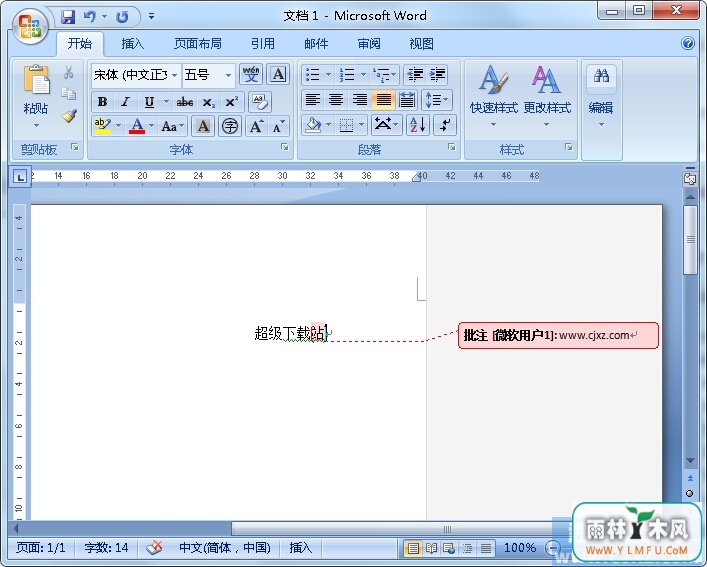This screenshot has height=567, width=707.
Task: Click the comment balloon www.cjxz.com
Action: (558, 335)
